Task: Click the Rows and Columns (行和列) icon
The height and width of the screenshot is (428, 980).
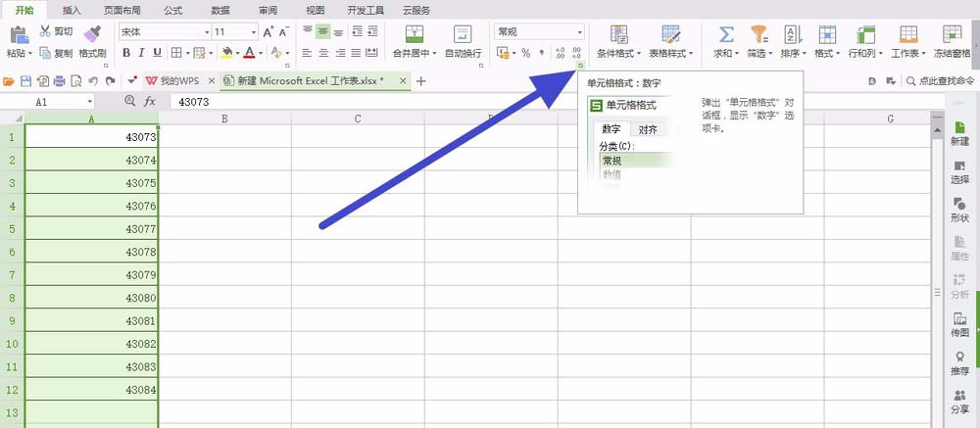Action: click(x=865, y=34)
